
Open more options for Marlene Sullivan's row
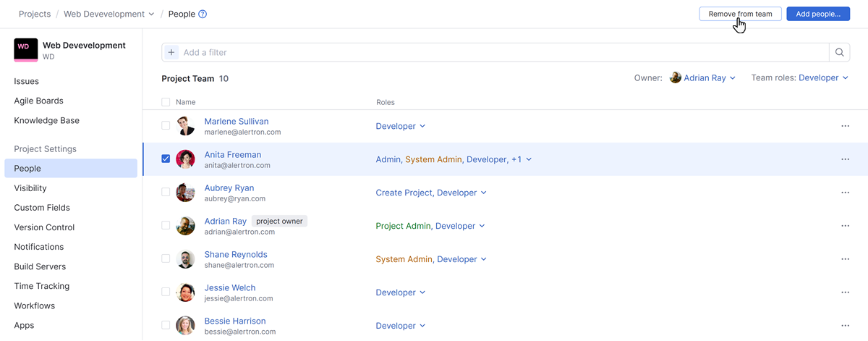click(x=845, y=126)
